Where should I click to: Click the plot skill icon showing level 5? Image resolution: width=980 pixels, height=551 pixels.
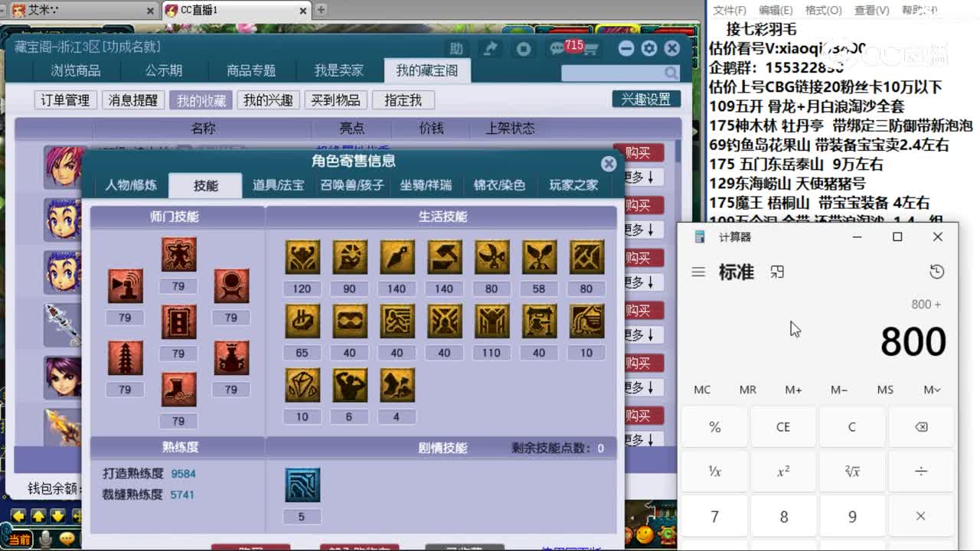pyautogui.click(x=302, y=484)
